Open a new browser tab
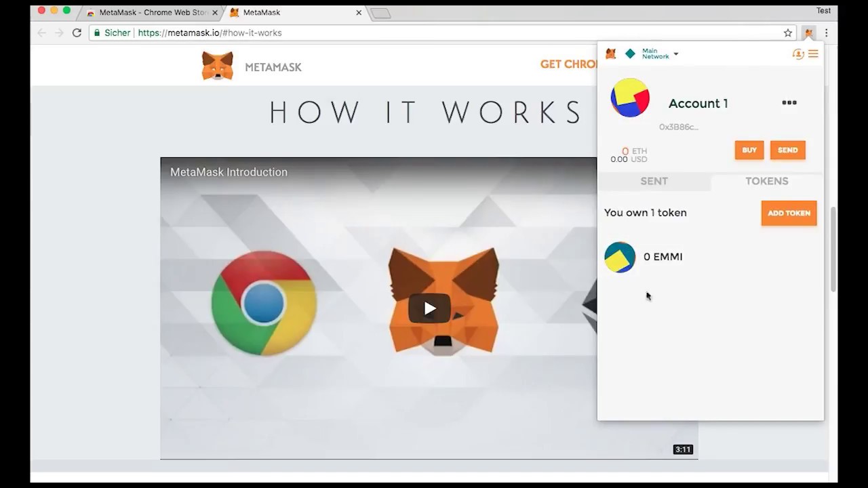This screenshot has height=488, width=868. (380, 13)
